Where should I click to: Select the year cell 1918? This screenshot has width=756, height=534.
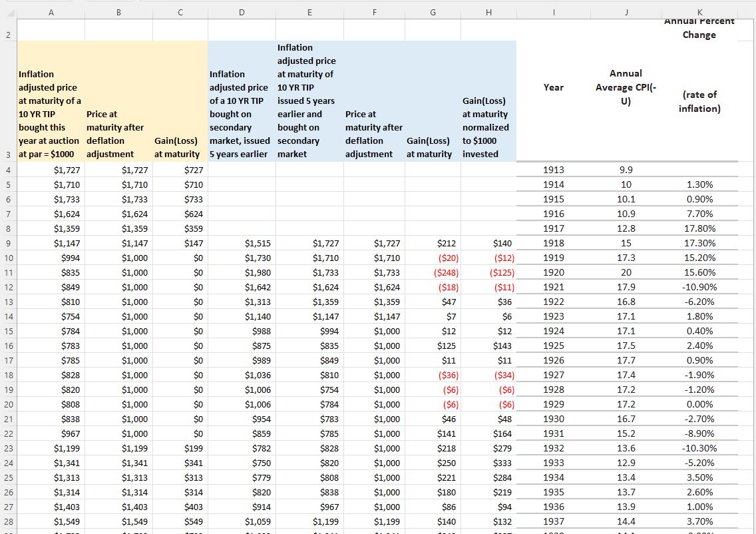(554, 244)
